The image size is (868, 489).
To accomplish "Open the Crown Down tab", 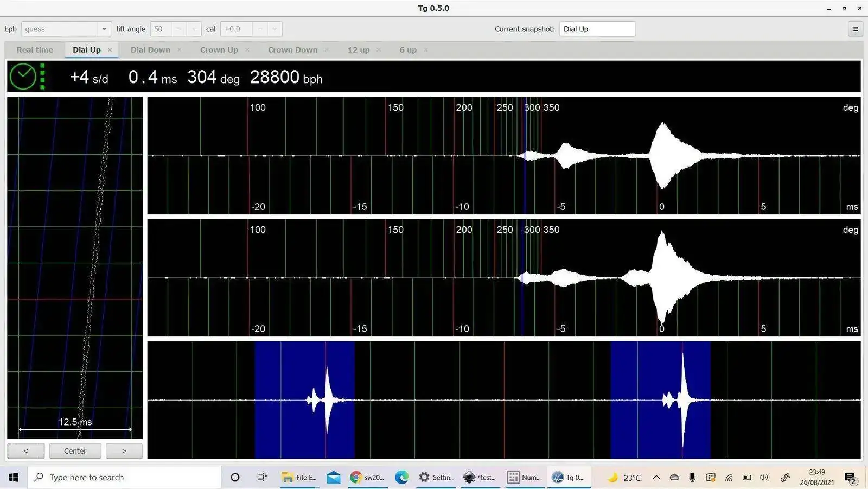I will click(293, 50).
